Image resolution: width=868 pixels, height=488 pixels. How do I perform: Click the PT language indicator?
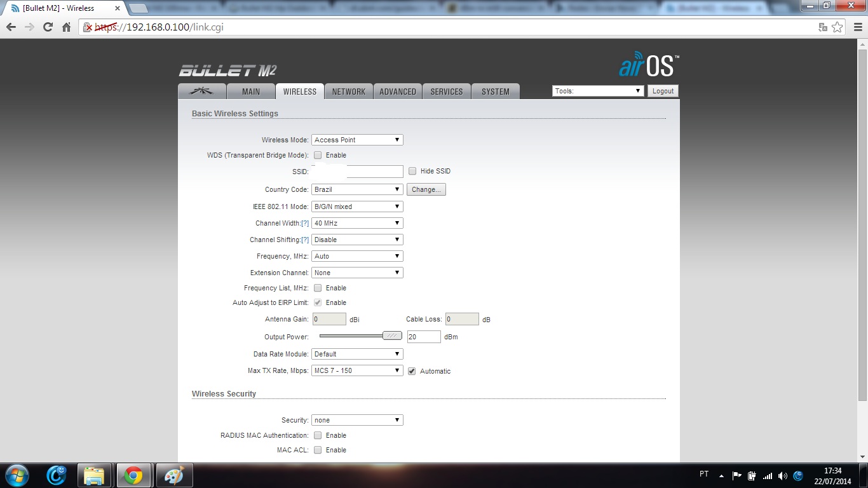point(704,474)
